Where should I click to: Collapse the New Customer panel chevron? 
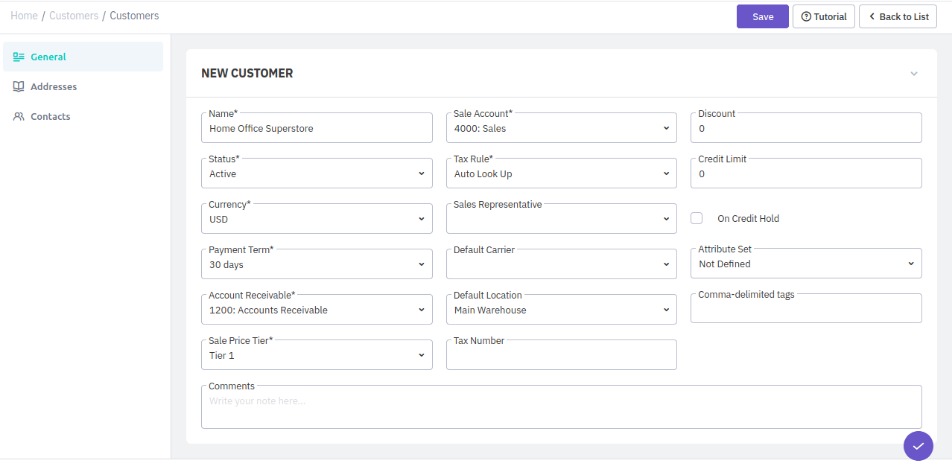pyautogui.click(x=913, y=74)
